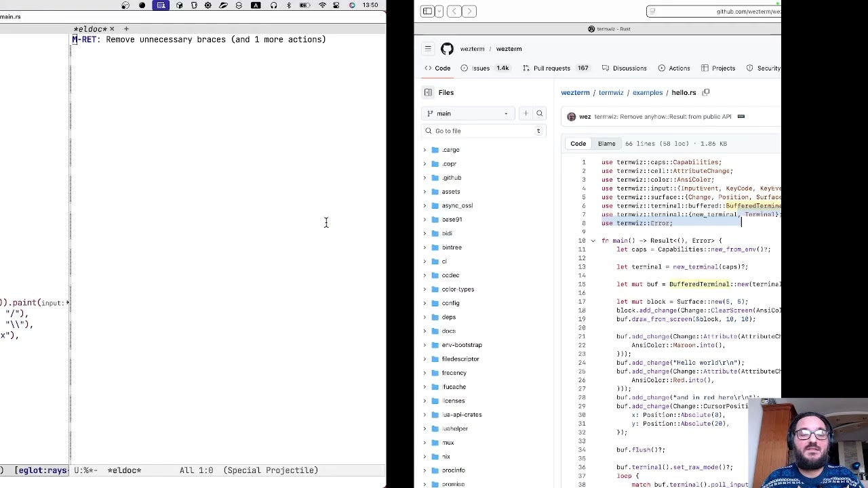
Task: Switch to the Code tab
Action: point(437,68)
